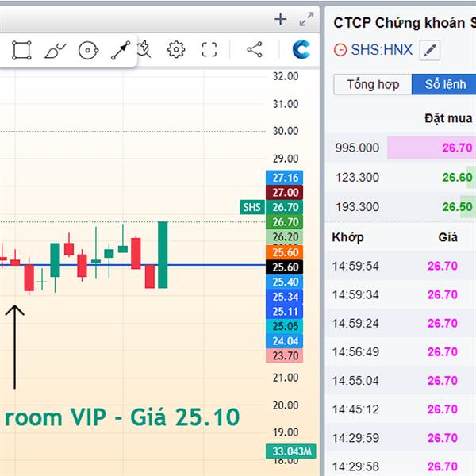Click the SHS price label tag
This screenshot has width=476, height=476.
252,207
